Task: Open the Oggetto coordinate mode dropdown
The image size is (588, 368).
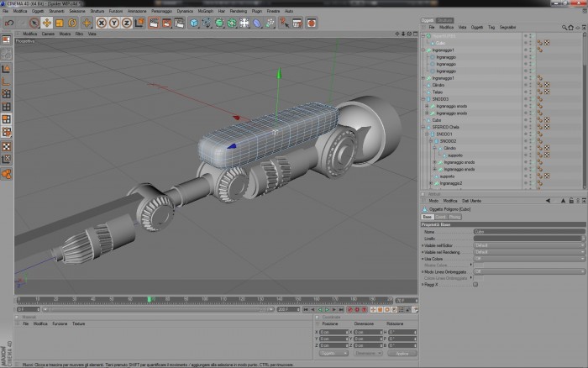Action: [x=333, y=354]
